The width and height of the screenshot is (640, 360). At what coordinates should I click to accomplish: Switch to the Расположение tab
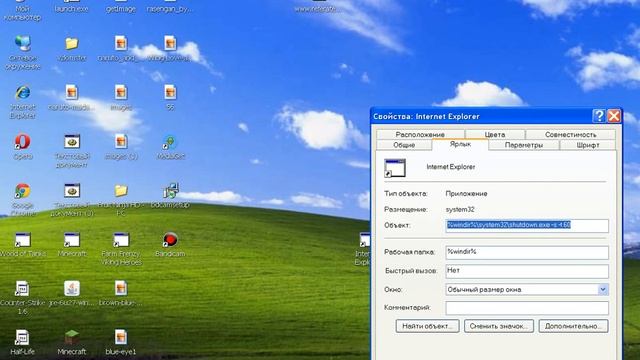coord(420,134)
